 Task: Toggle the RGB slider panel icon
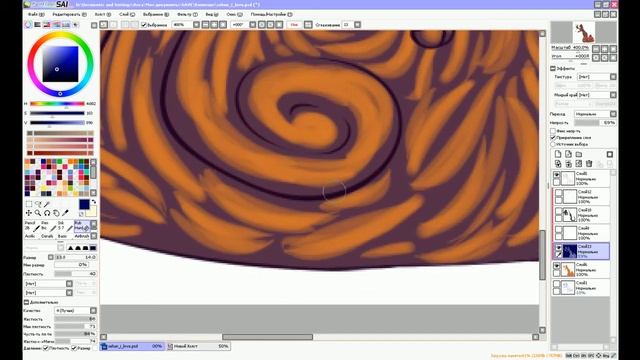(37, 25)
